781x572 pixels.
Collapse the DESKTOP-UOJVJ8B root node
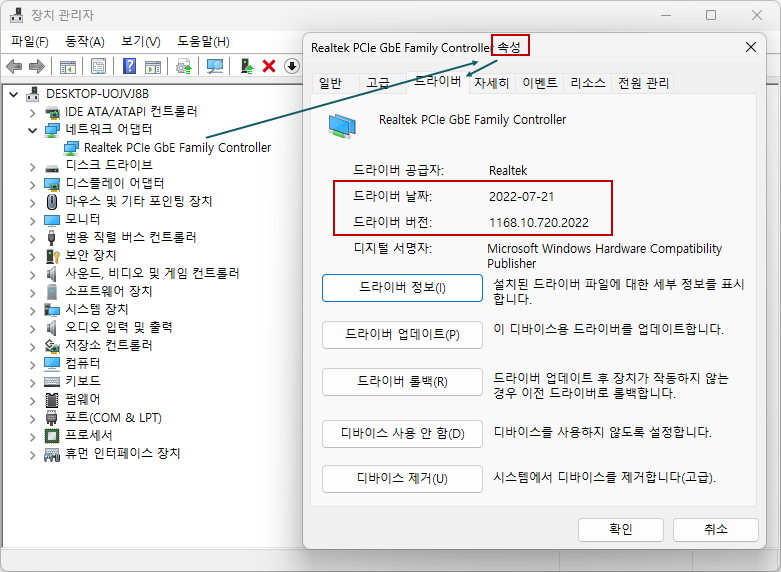[x=14, y=94]
